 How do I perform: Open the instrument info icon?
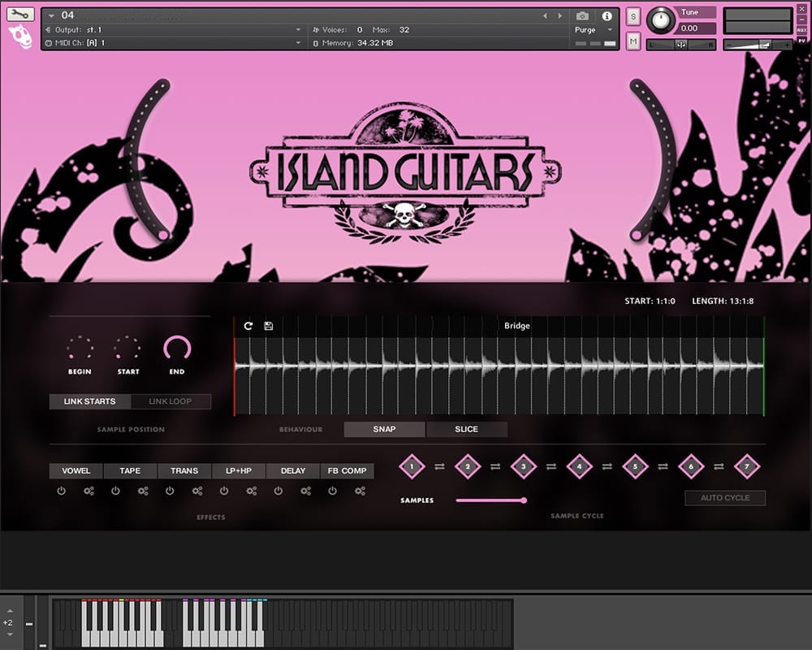607,15
